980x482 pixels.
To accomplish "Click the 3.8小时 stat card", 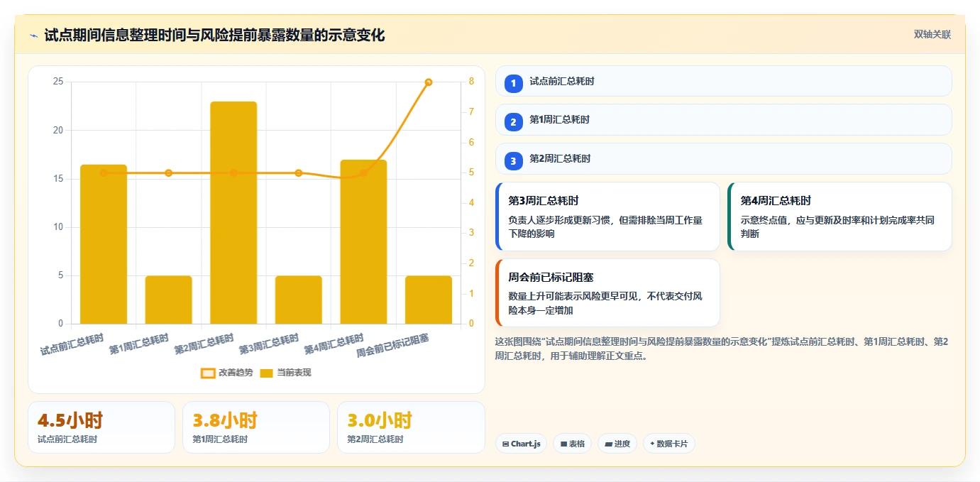I will pyautogui.click(x=256, y=427).
